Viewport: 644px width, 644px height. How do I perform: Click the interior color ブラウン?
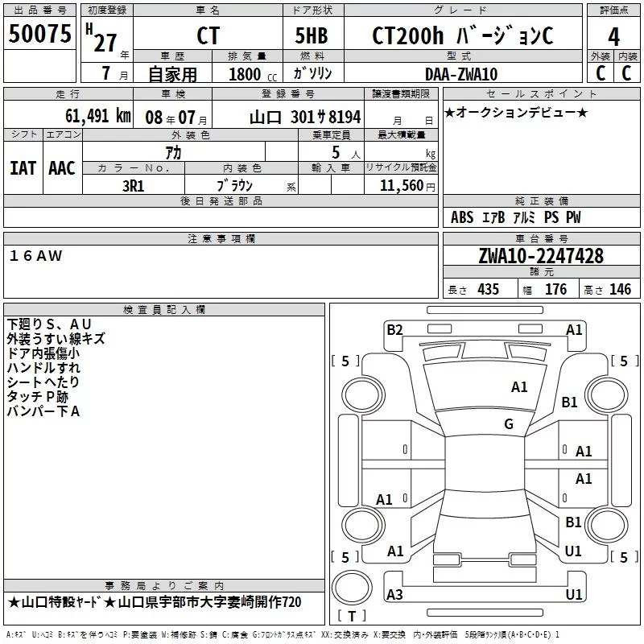[235, 186]
